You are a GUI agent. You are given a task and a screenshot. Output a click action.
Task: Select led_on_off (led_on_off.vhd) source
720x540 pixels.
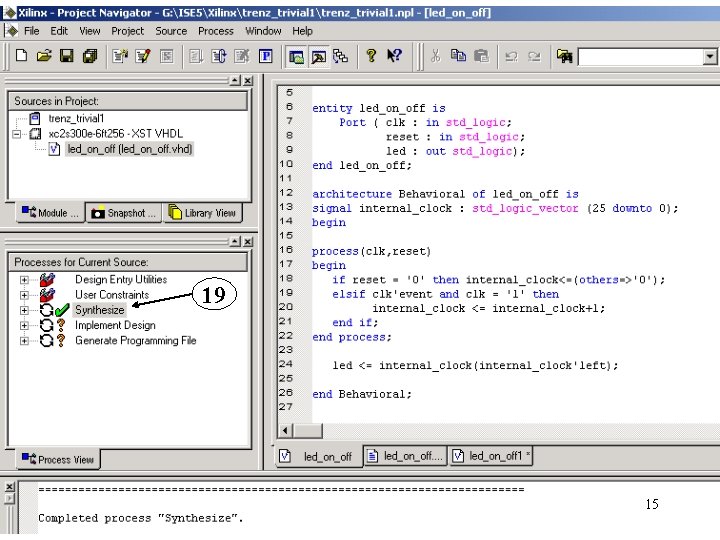[130, 149]
